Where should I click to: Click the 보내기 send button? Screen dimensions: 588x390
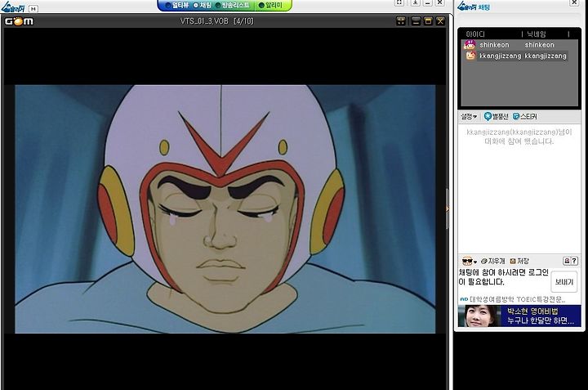coord(564,281)
